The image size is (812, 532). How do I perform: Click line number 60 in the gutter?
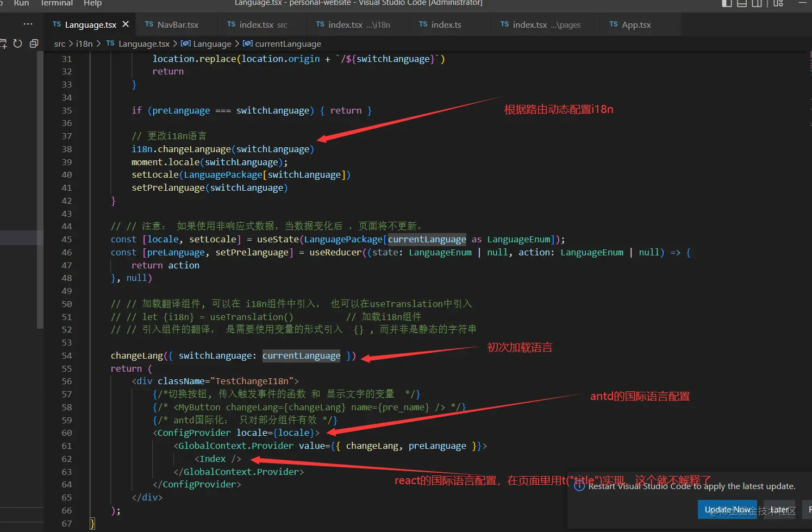[66, 433]
